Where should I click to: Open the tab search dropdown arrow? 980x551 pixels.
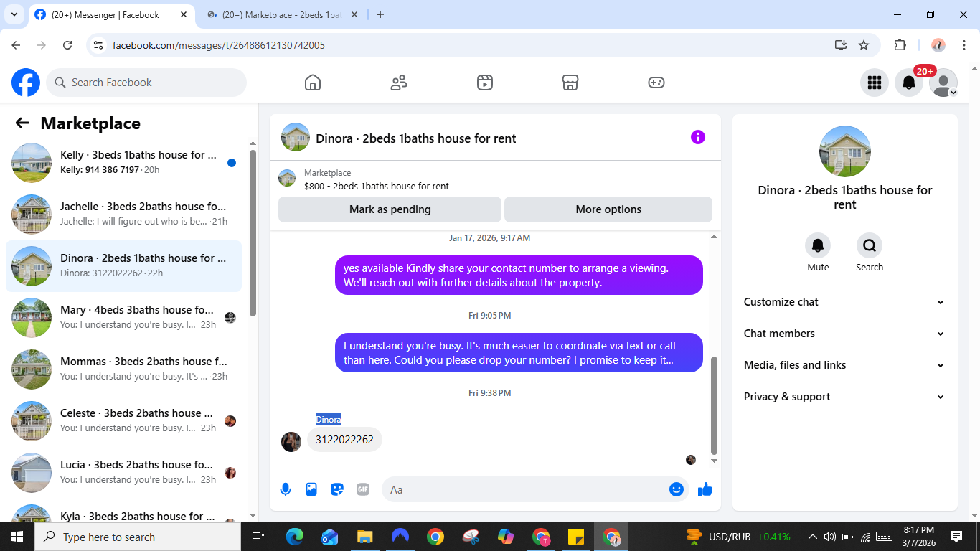pos(14,14)
